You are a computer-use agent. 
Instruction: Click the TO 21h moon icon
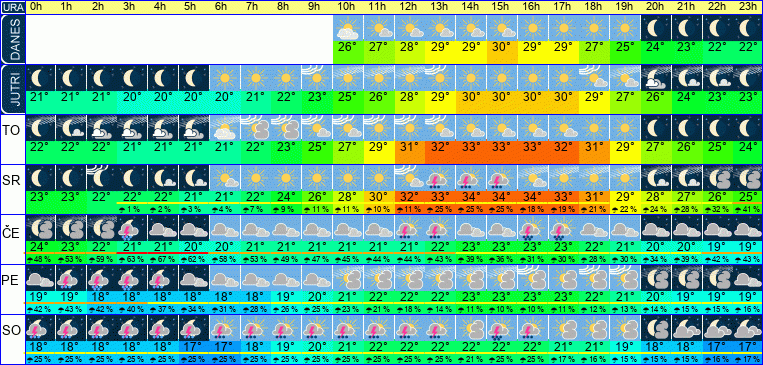(x=687, y=128)
